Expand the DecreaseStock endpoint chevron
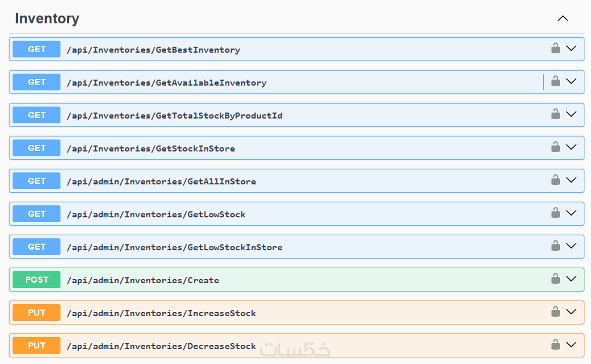 pos(571,345)
